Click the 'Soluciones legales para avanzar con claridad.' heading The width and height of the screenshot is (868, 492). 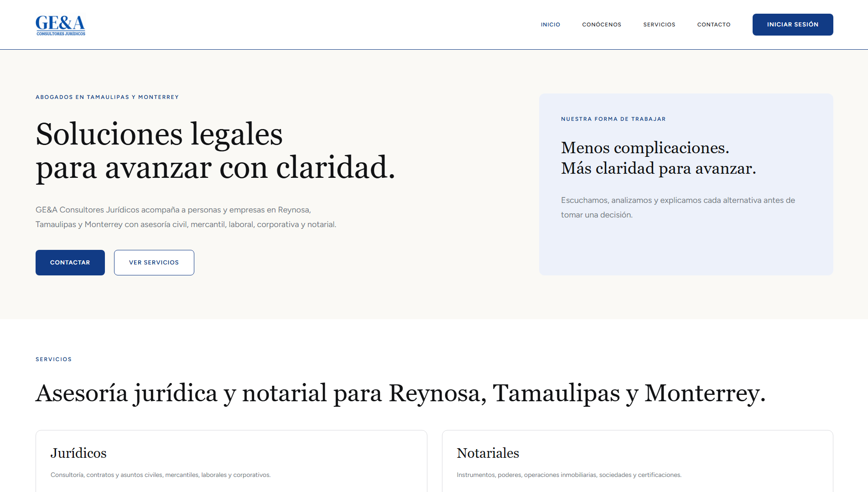tap(215, 151)
